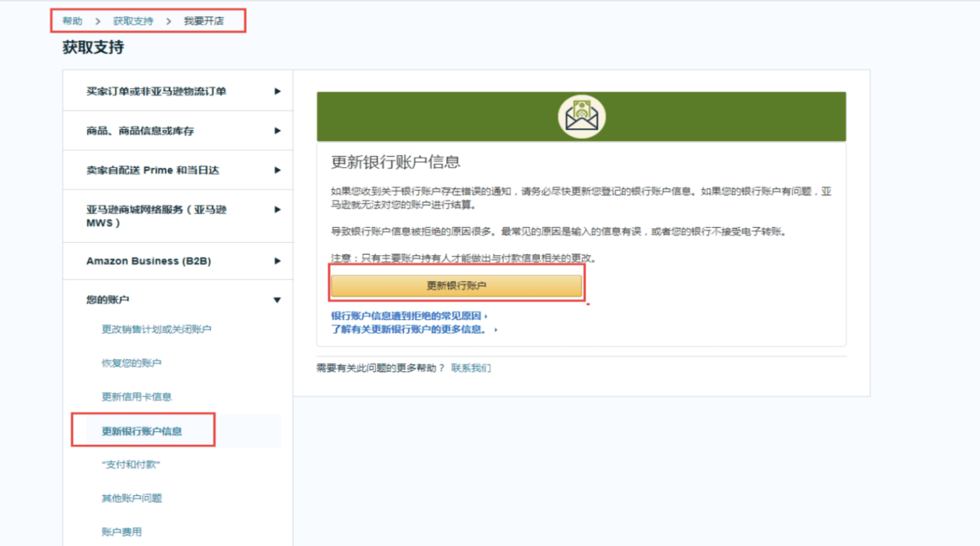Select 更改销售计划或关闭账户 in sidebar
The height and width of the screenshot is (546, 980).
[x=158, y=329]
